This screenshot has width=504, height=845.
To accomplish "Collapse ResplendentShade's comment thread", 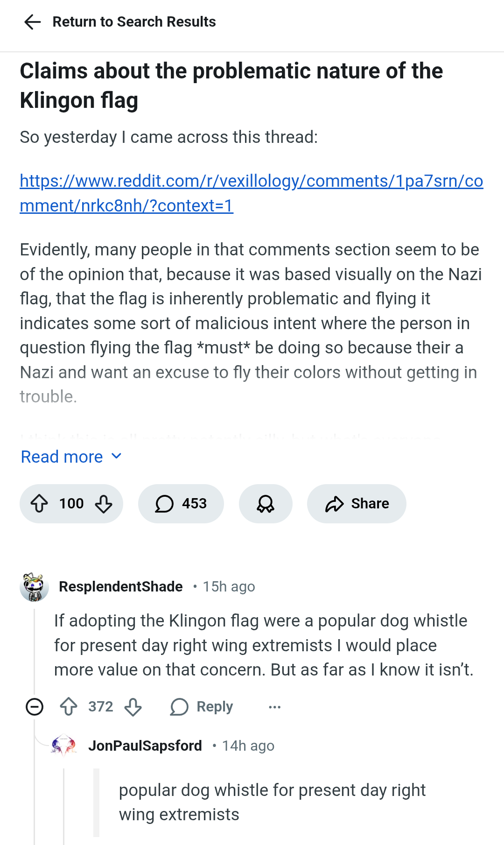I will 35,707.
